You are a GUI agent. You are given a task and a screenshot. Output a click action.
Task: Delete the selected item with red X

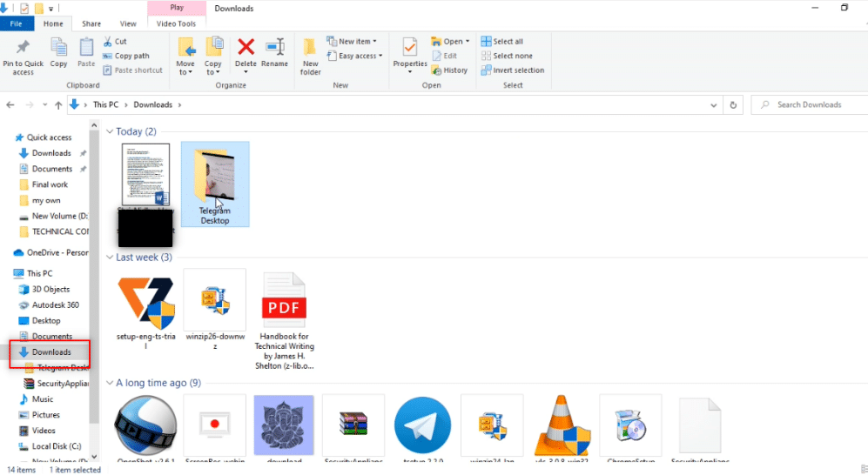click(x=246, y=53)
